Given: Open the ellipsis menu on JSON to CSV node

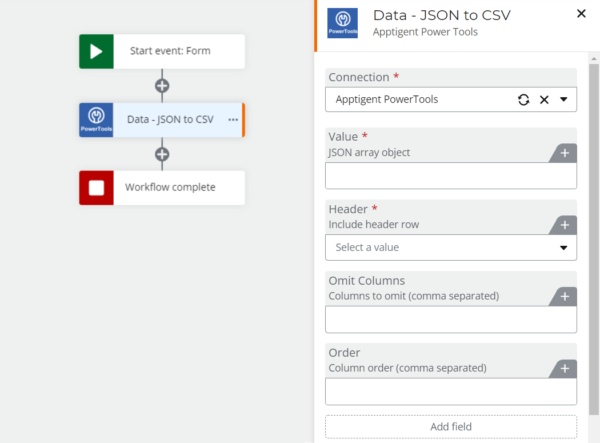Looking at the screenshot, I should [232, 120].
